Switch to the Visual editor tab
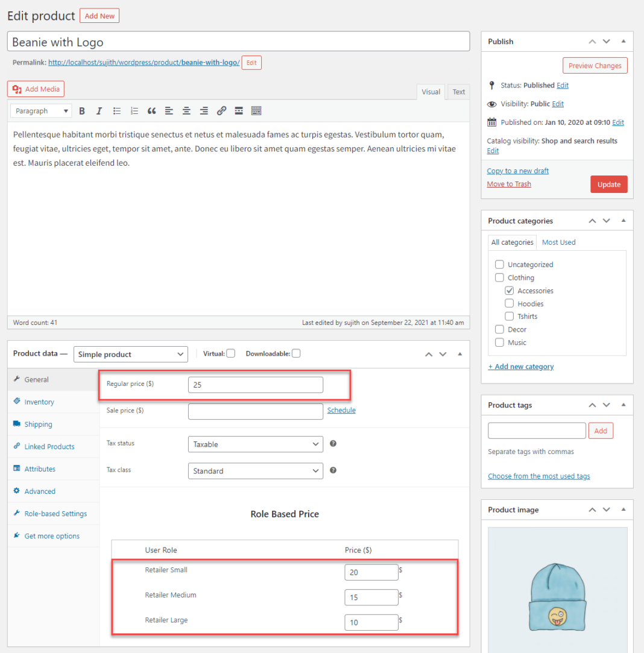 click(431, 92)
